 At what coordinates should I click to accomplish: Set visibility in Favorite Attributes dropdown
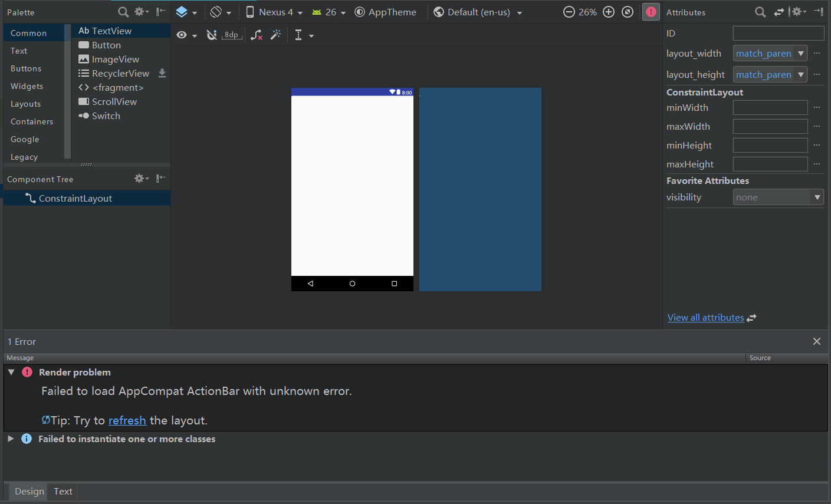coord(778,197)
